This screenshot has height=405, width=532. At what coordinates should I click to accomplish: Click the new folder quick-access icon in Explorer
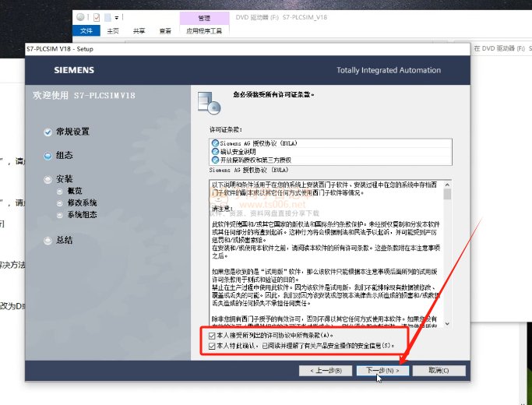point(107,17)
